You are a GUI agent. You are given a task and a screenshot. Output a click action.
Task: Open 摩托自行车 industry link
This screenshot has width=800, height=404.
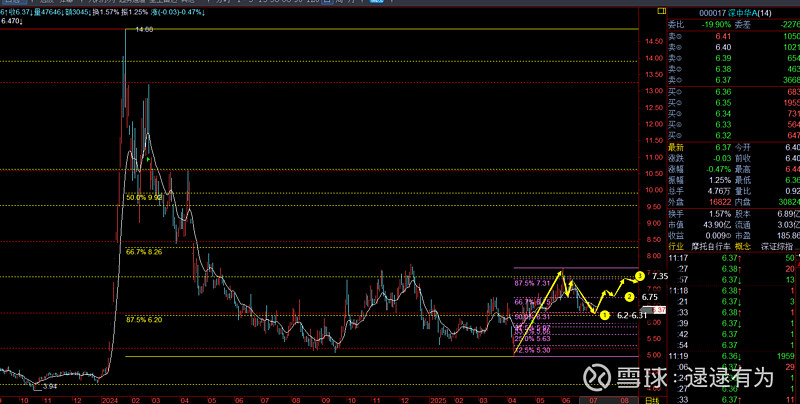point(711,247)
